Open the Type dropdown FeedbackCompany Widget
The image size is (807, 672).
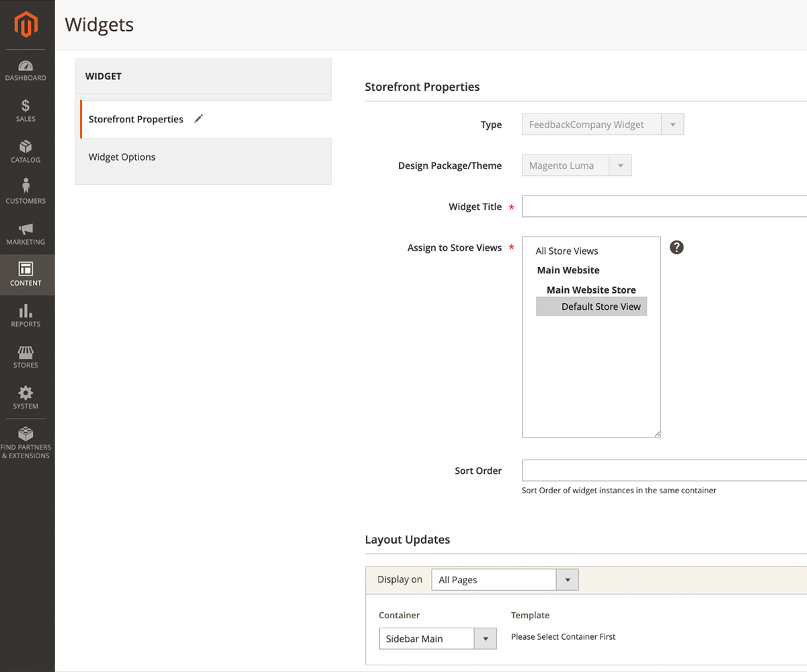click(603, 124)
